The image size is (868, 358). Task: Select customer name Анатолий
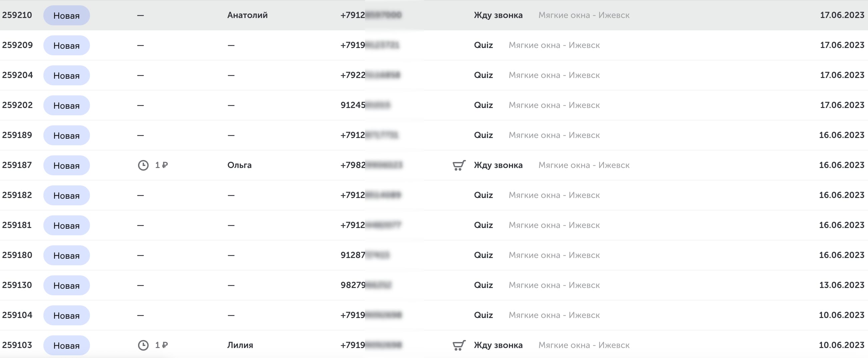click(247, 15)
